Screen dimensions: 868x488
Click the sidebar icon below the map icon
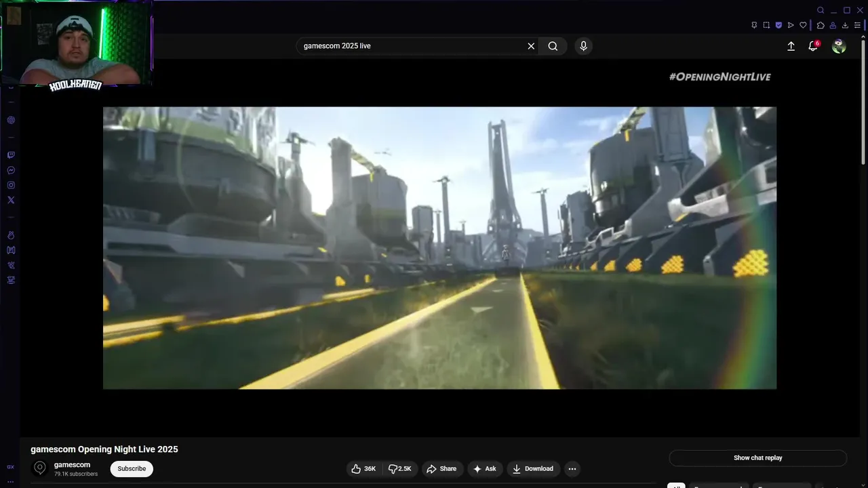pos(11,265)
